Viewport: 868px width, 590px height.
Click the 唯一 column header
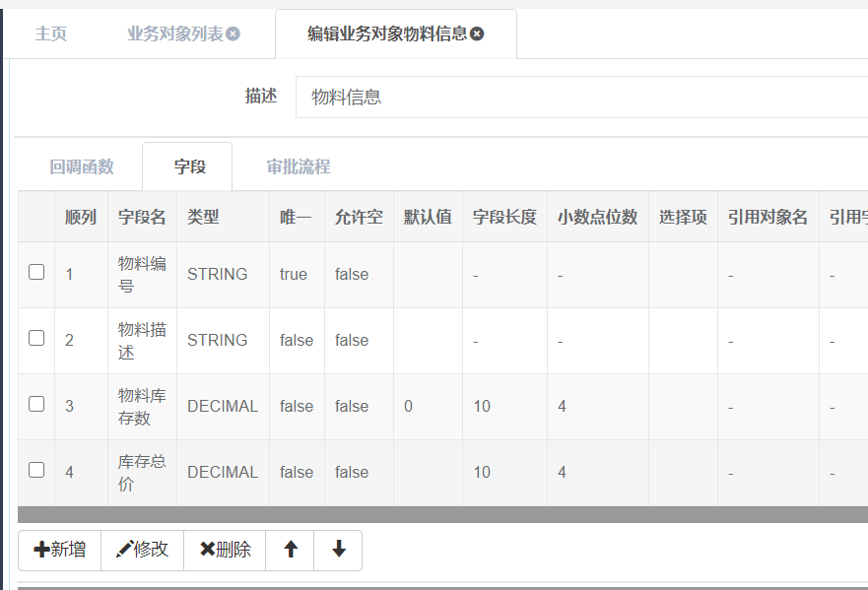(x=298, y=217)
